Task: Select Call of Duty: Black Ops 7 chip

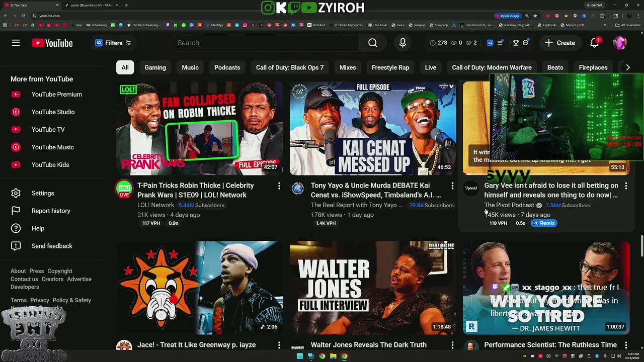Action: [290, 67]
